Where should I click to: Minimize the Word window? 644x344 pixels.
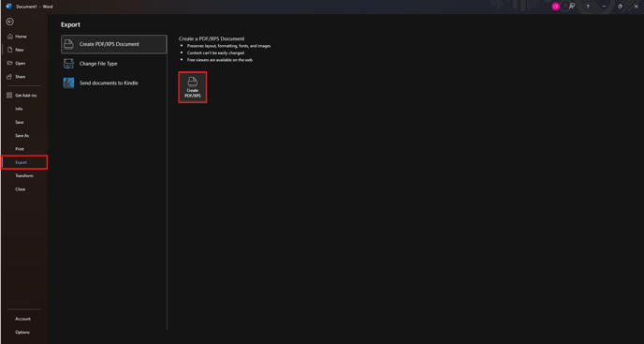click(604, 7)
